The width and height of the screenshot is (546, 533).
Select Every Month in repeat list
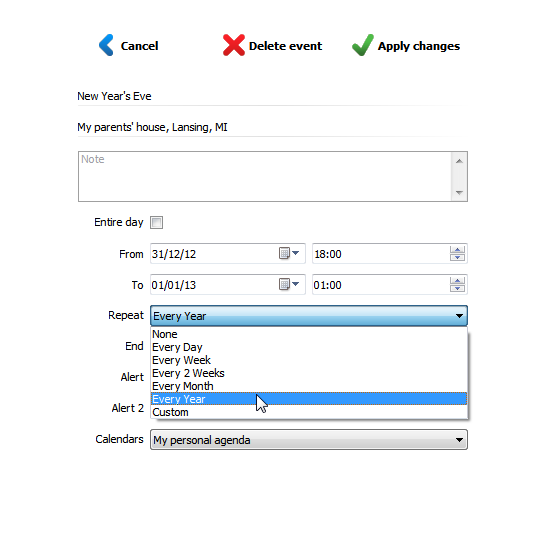pyautogui.click(x=309, y=386)
